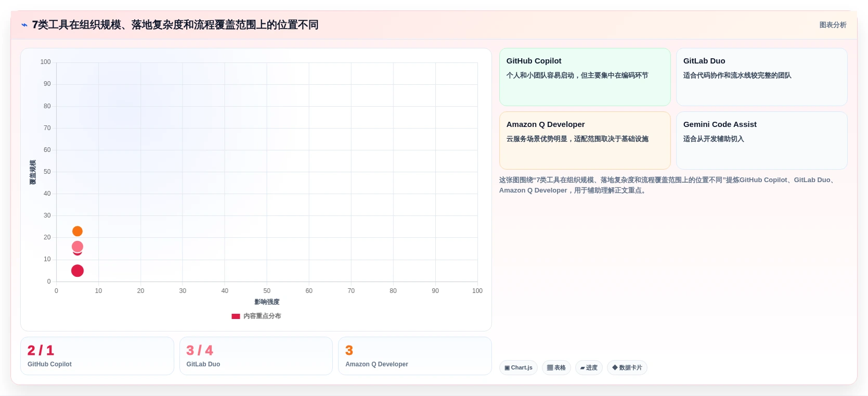Click the GitLab Duo label under the 3 / 4 stat
This screenshot has width=868, height=396.
(x=203, y=364)
